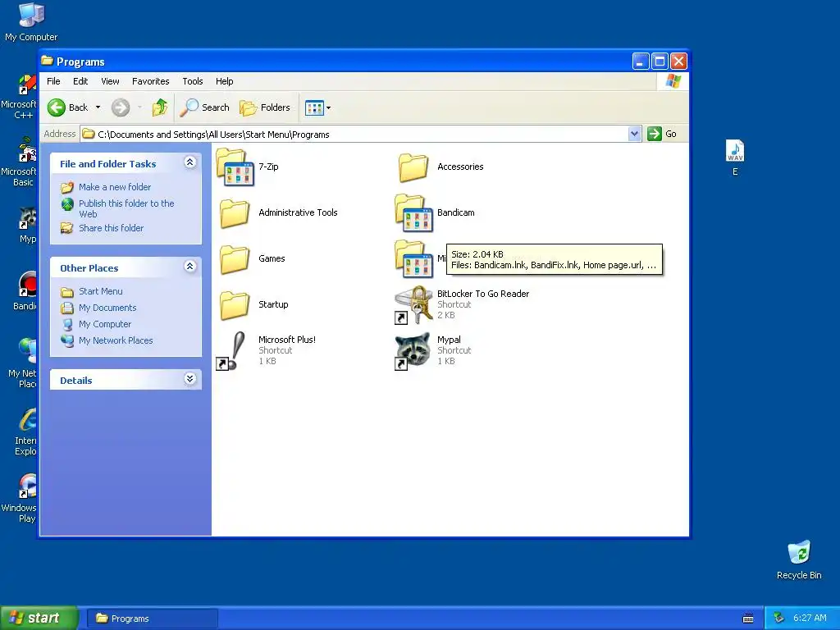Select the Mypal raccoon shortcut icon
The image size is (840, 630).
pyautogui.click(x=412, y=351)
